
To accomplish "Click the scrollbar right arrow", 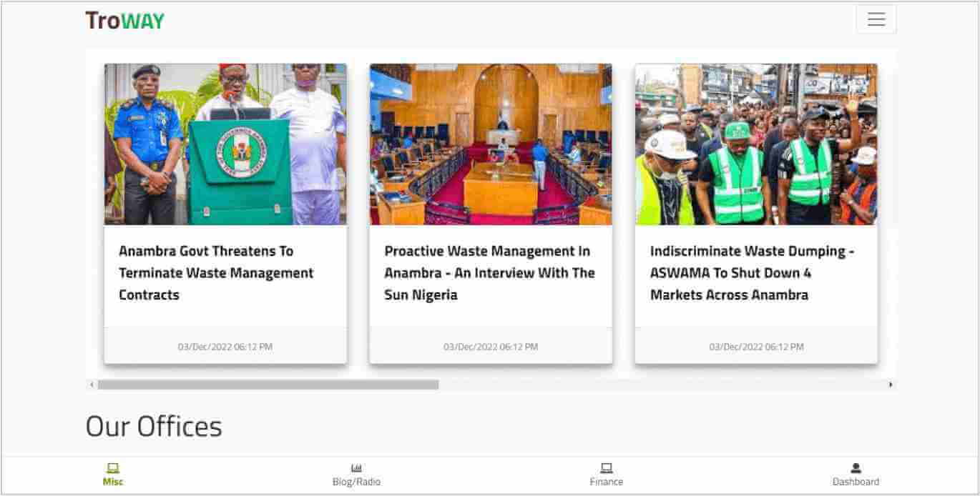I will [x=891, y=385].
